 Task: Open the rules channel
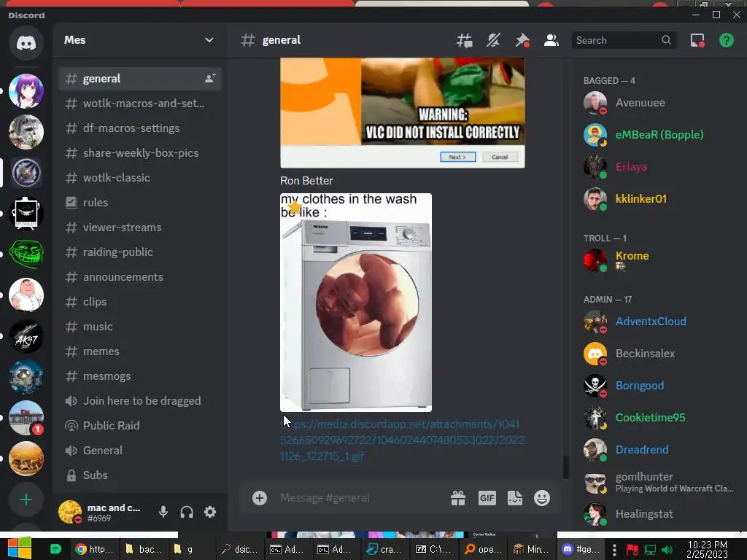click(140, 203)
